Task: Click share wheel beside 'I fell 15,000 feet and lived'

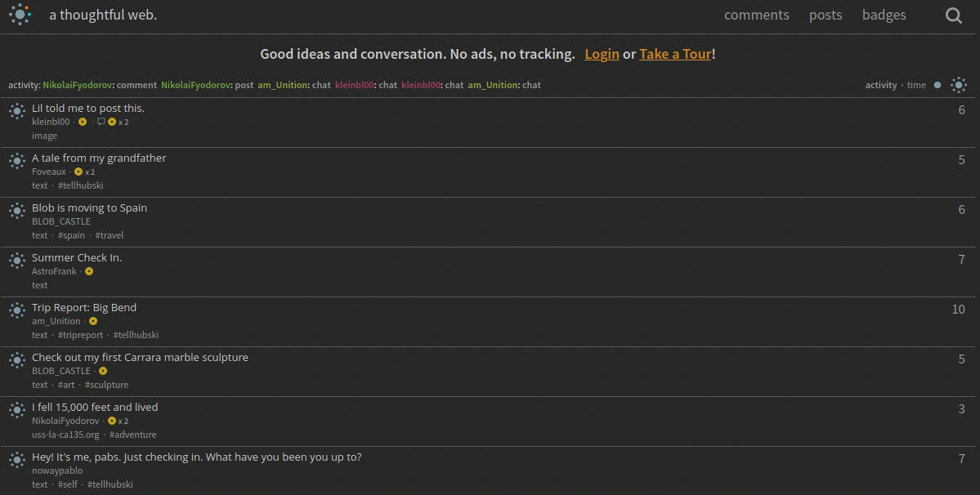Action: (x=17, y=410)
